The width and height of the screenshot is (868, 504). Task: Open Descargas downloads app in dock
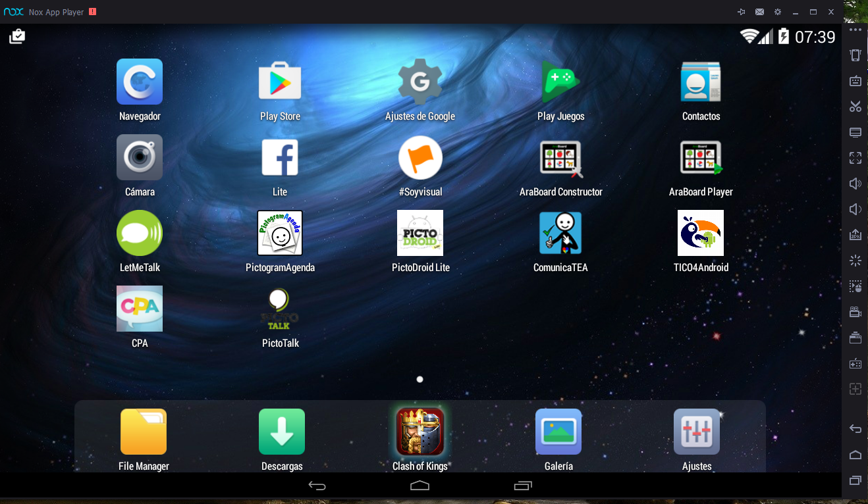[x=282, y=432]
